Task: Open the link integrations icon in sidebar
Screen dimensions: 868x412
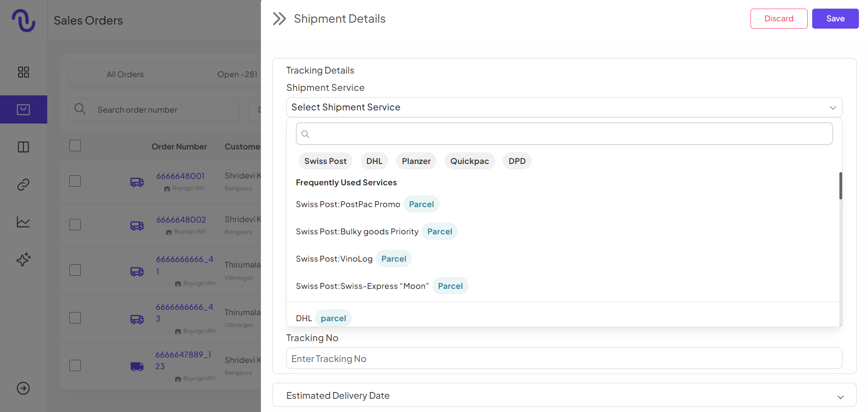Action: click(x=23, y=184)
